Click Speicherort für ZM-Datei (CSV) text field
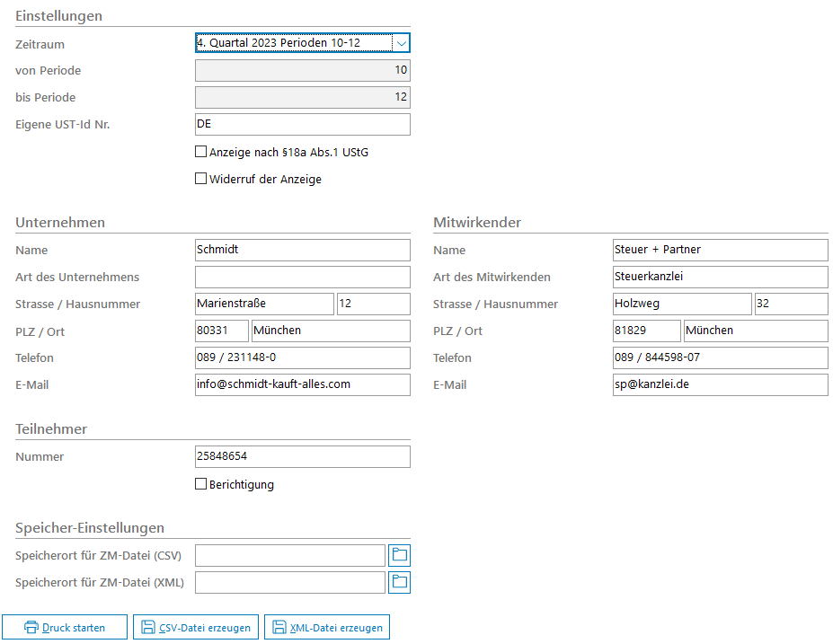Viewport: 833px width, 644px height. click(x=289, y=555)
